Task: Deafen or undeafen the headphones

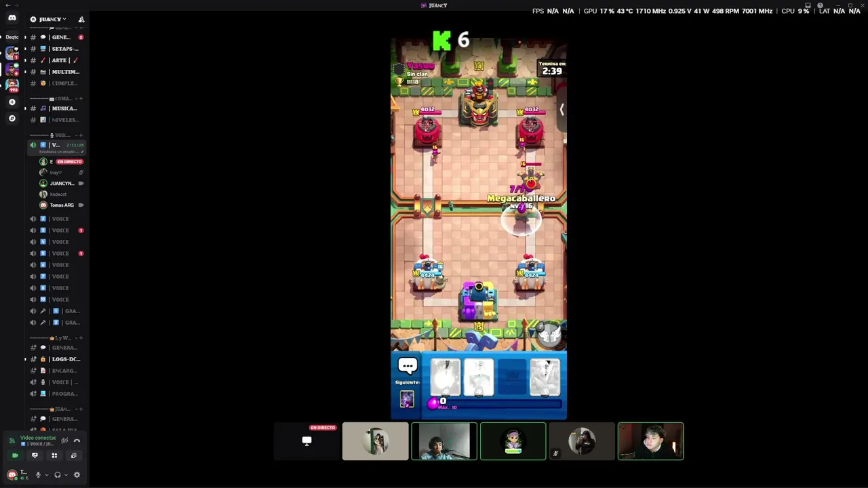Action: click(58, 475)
